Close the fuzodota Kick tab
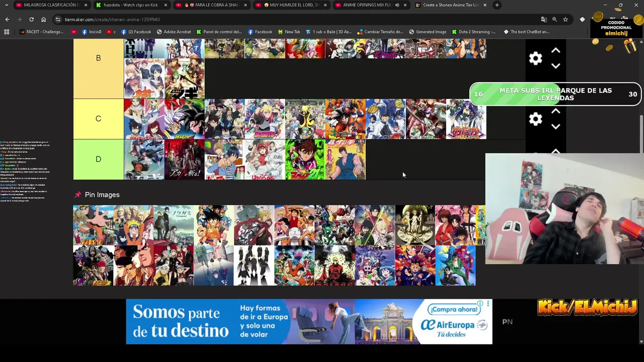Screen dimensions: 644x362 pos(166,5)
